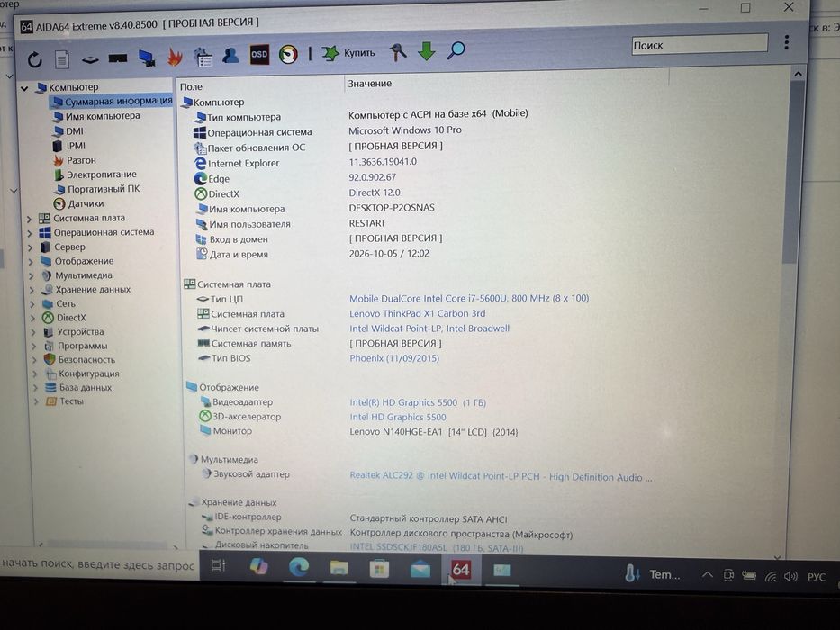The height and width of the screenshot is (630, 840).
Task: Open the report wizard checklist icon
Action: (203, 56)
